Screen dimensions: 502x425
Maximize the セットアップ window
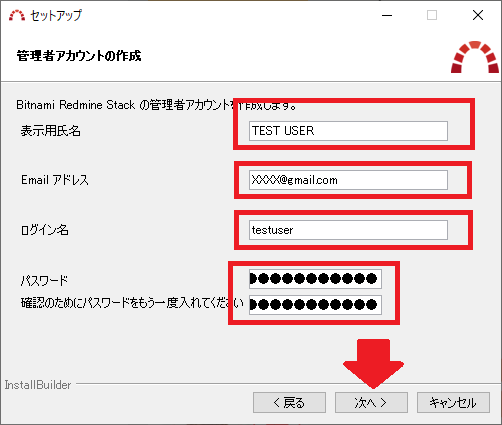coord(432,15)
